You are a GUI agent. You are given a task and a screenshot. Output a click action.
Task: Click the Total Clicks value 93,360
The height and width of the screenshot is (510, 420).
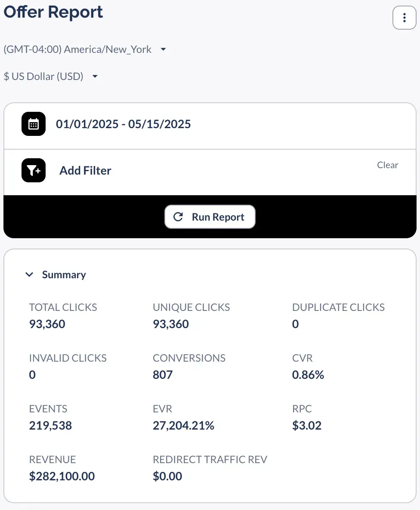pyautogui.click(x=47, y=324)
